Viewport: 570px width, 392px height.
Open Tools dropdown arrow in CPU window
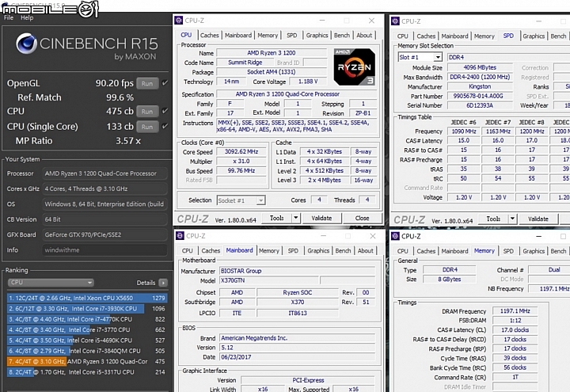coord(296,218)
